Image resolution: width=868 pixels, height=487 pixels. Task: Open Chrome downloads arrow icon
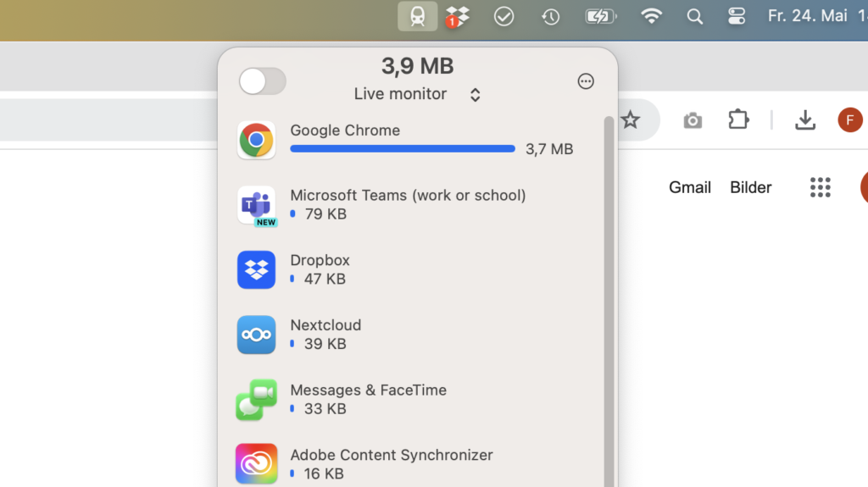click(x=805, y=119)
